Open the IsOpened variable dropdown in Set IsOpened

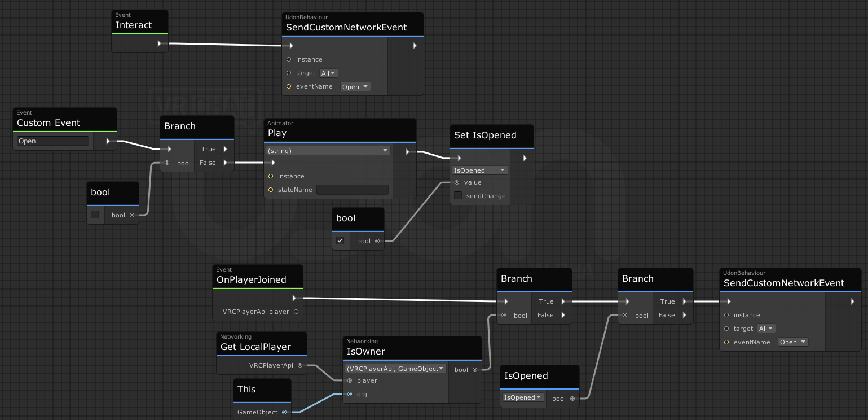pyautogui.click(x=480, y=170)
